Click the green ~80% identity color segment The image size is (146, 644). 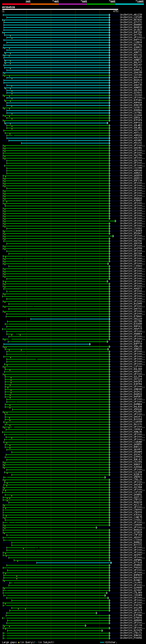point(101,4)
